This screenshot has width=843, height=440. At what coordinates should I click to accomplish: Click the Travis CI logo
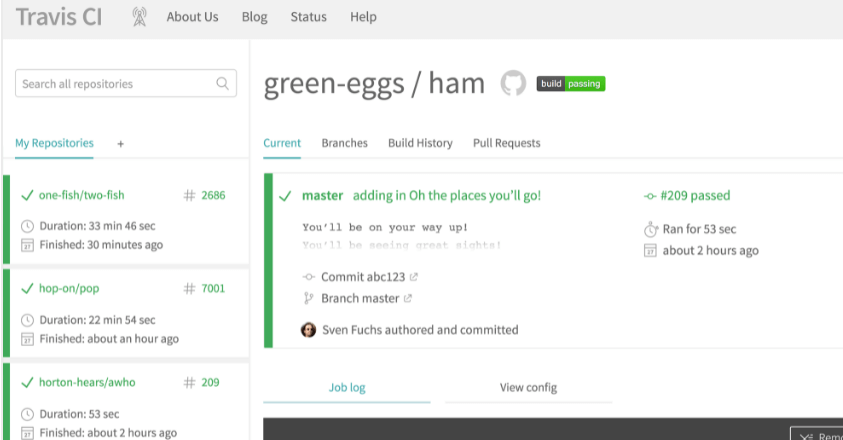click(x=59, y=17)
